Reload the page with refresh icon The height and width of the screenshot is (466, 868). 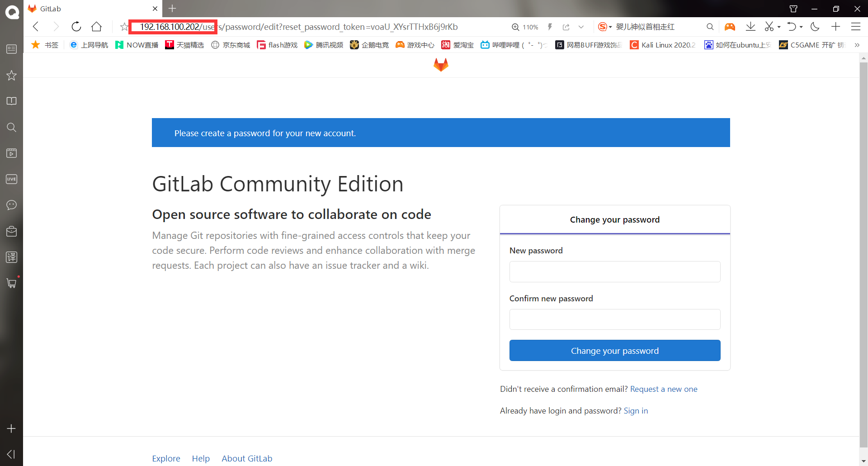76,27
